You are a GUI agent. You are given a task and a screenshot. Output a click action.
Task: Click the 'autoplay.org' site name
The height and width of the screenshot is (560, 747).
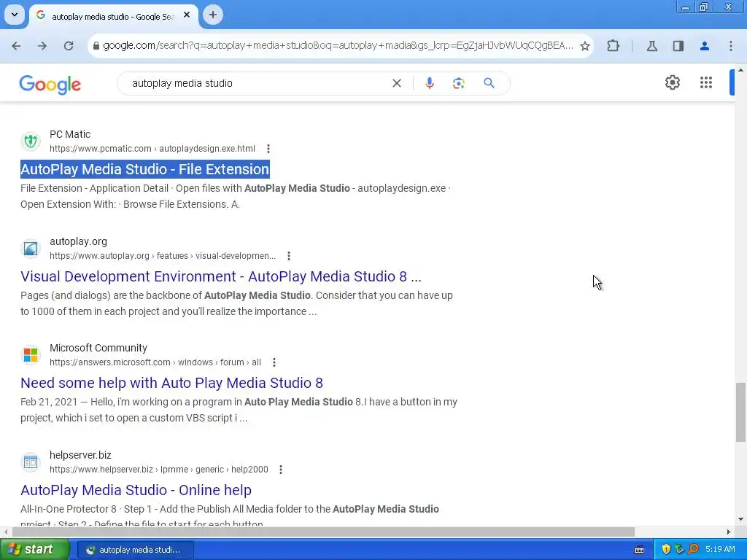78,241
